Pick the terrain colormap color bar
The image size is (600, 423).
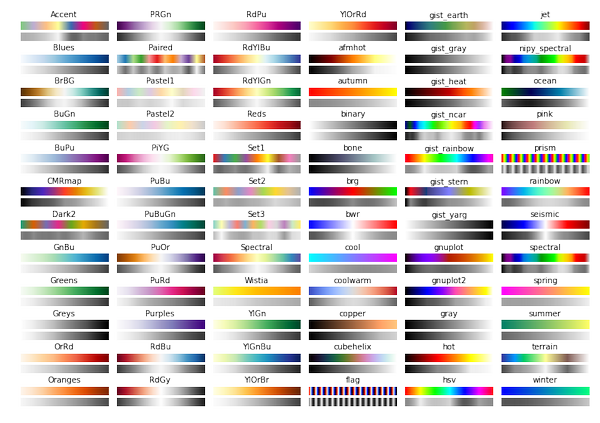pyautogui.click(x=545, y=358)
